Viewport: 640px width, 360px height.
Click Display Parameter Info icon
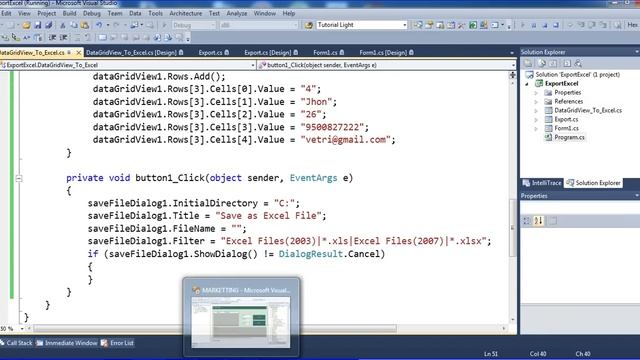(16, 38)
